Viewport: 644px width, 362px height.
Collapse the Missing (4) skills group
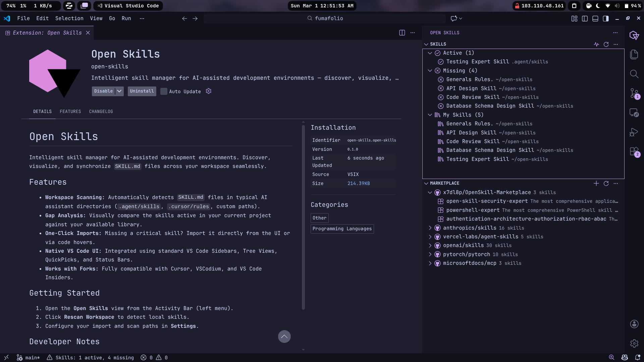tap(430, 71)
